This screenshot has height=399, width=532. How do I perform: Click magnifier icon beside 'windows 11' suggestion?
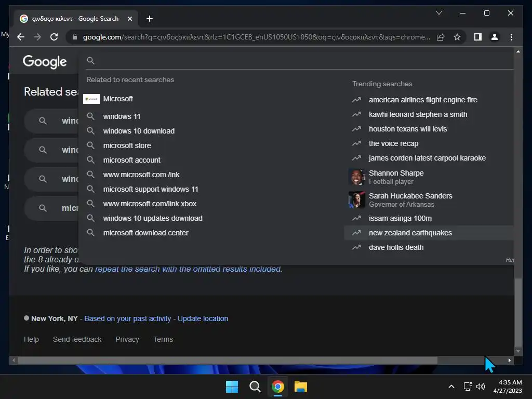point(90,116)
